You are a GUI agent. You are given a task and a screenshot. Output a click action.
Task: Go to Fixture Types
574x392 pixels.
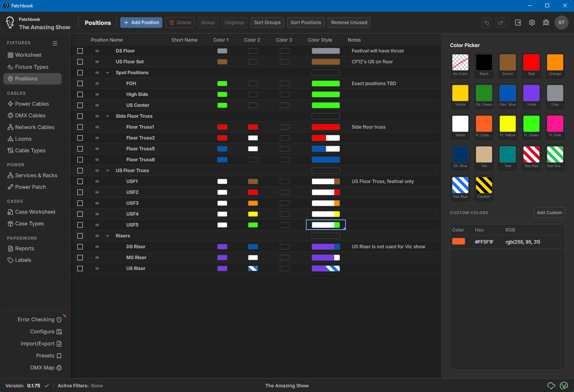(32, 67)
